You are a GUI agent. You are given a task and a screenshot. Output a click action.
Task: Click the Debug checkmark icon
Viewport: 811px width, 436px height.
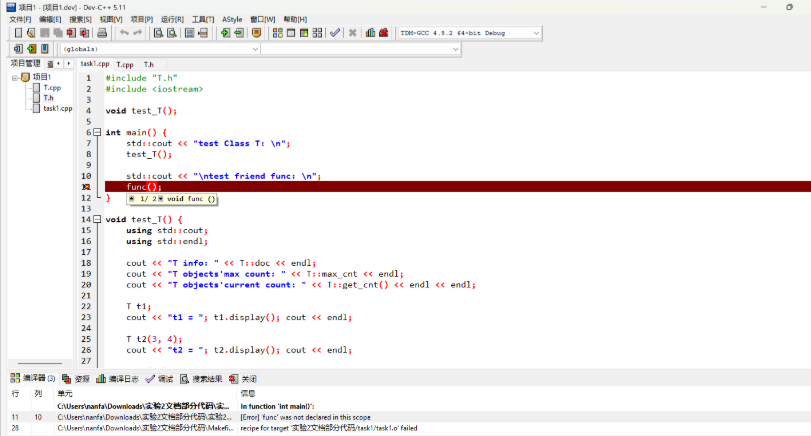335,33
